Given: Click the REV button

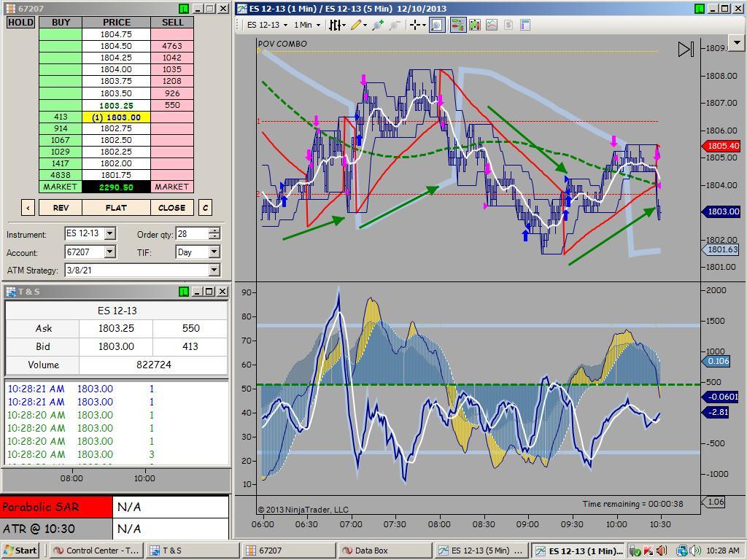Looking at the screenshot, I should pyautogui.click(x=61, y=208).
